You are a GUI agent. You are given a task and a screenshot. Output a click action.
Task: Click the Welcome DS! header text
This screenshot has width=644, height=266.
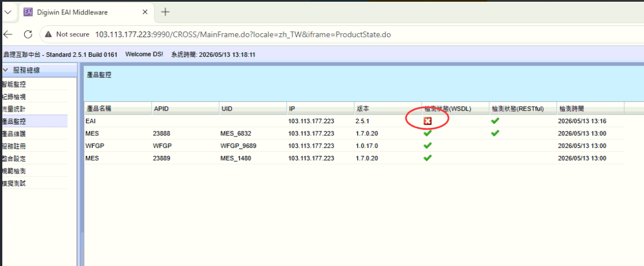(144, 54)
